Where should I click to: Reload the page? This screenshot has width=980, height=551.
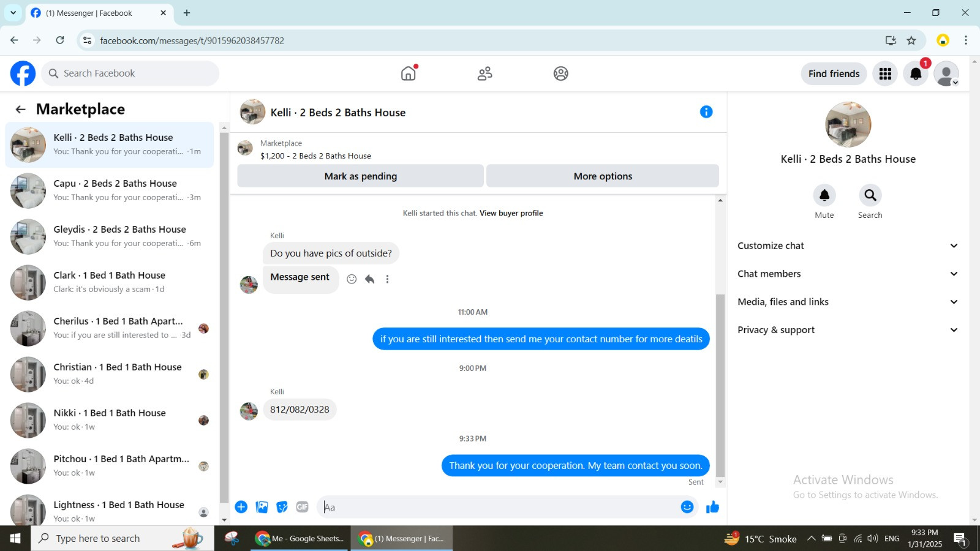pos(60,40)
